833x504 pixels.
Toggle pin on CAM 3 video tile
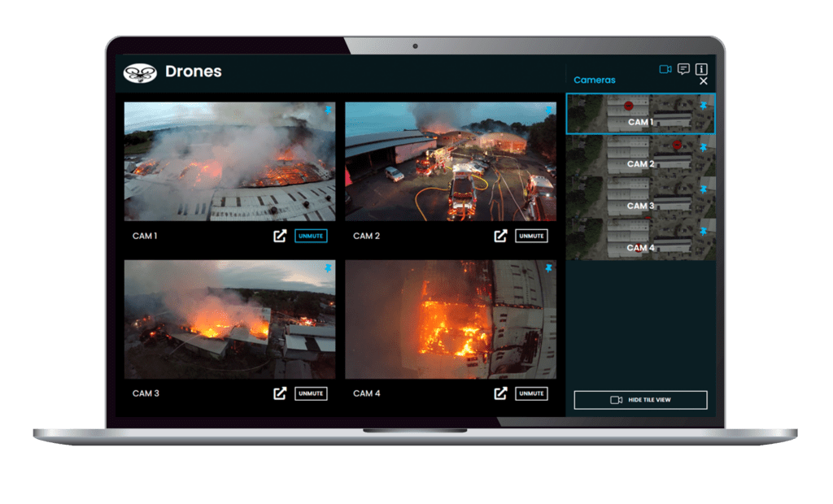point(328,268)
